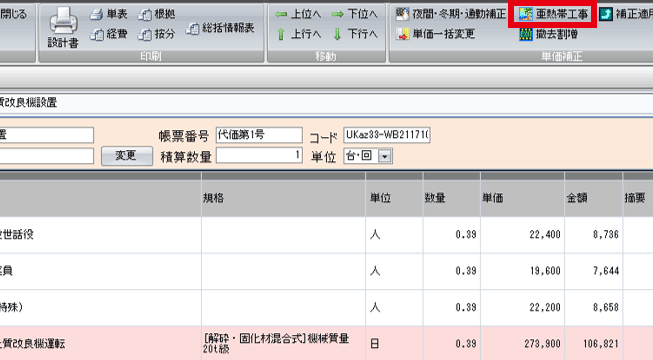
Task: Open 撤去割増 correction tool
Action: click(x=548, y=34)
